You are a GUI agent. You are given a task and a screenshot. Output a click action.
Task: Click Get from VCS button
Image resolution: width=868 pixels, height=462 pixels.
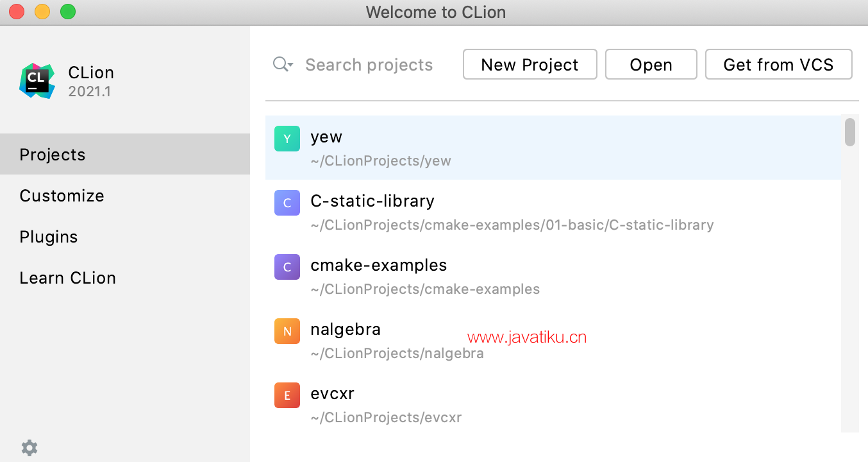tap(779, 64)
